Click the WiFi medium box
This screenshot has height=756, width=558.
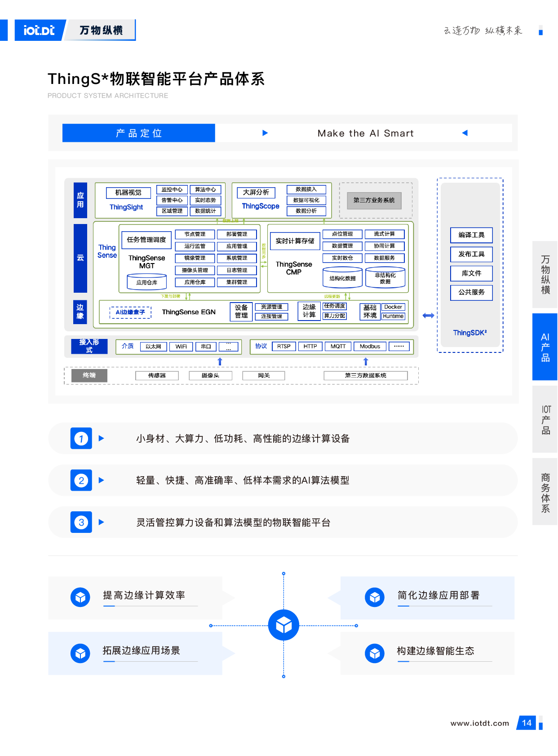tap(181, 347)
